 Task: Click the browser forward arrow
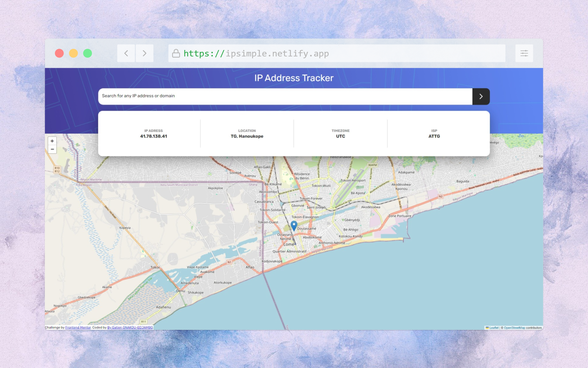pyautogui.click(x=144, y=53)
